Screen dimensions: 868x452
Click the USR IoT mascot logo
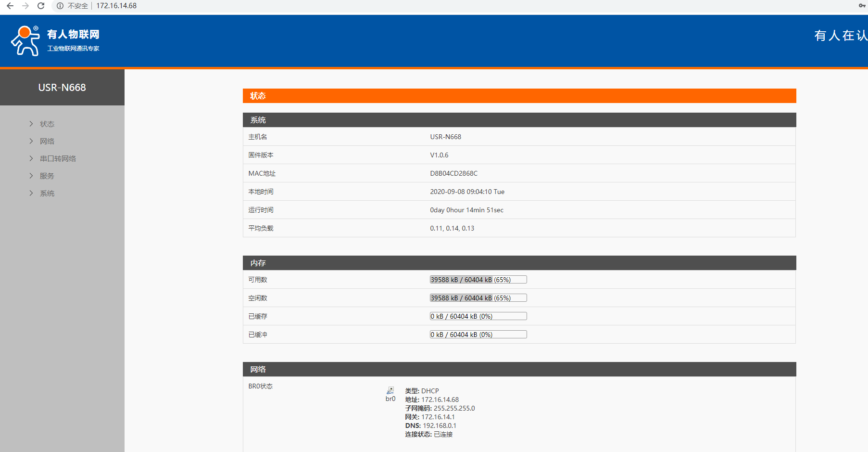25,41
